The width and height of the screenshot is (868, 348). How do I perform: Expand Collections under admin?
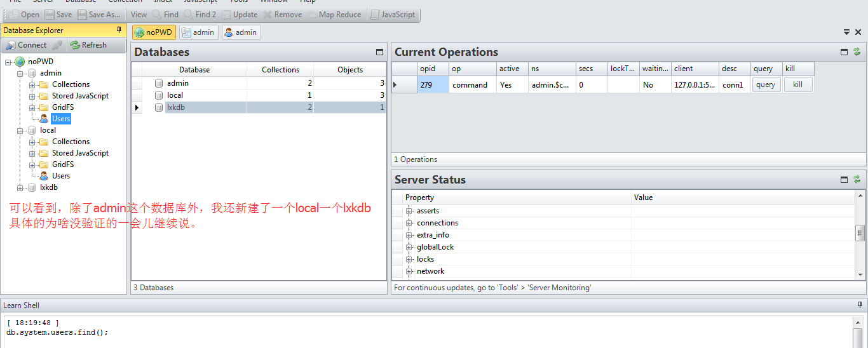click(x=32, y=84)
